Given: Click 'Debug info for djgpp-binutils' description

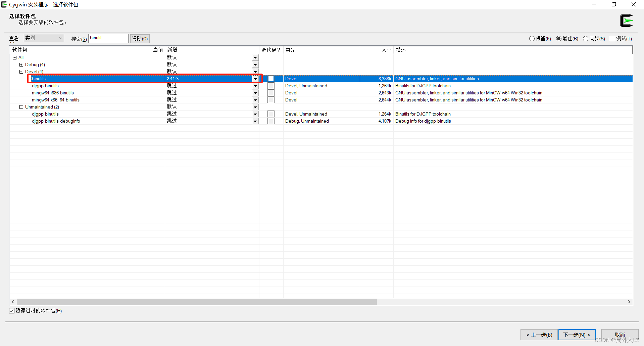Looking at the screenshot, I should [423, 121].
